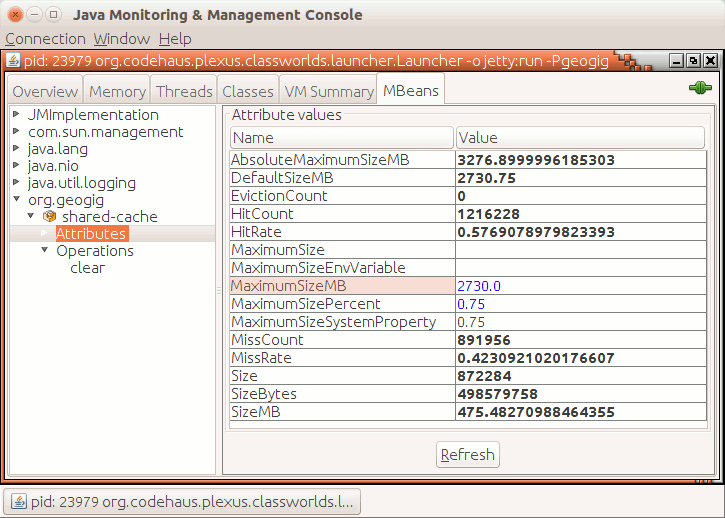Switch to the Memory tab
725x518 pixels.
pyautogui.click(x=117, y=91)
